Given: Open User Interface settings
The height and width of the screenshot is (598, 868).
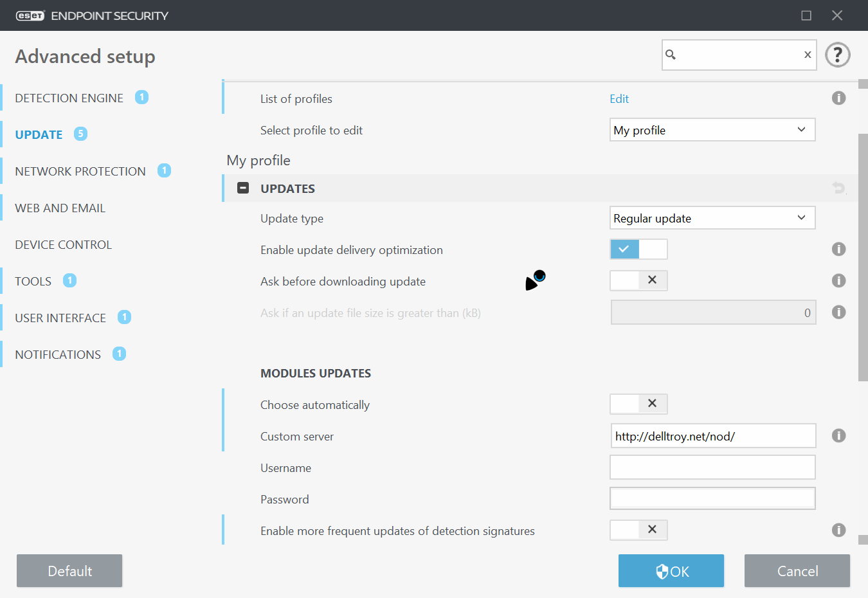Looking at the screenshot, I should point(60,318).
